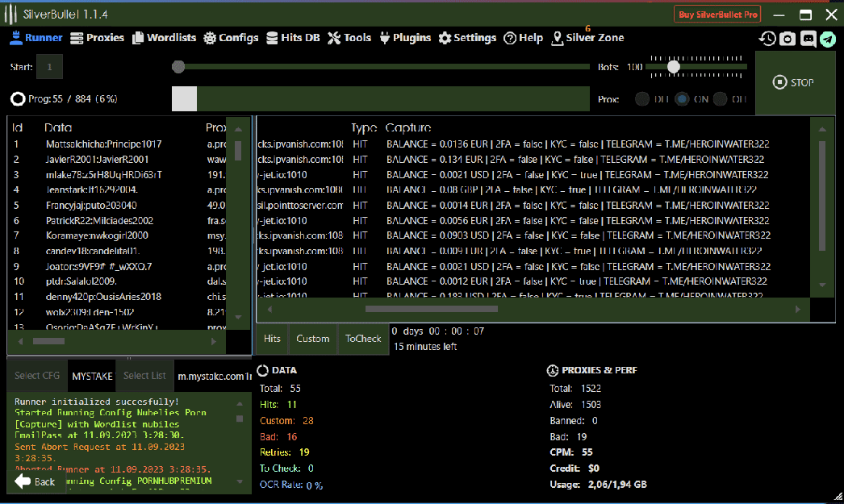This screenshot has height=504, width=844.
Task: Select the Prox ON radio button
Action: (x=683, y=99)
